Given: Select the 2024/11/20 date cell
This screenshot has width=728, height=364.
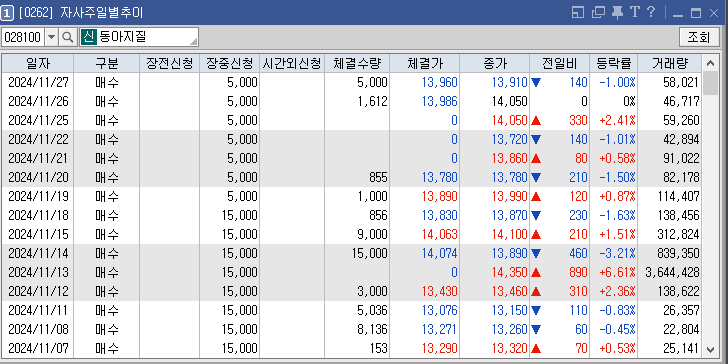Looking at the screenshot, I should click(x=38, y=177).
